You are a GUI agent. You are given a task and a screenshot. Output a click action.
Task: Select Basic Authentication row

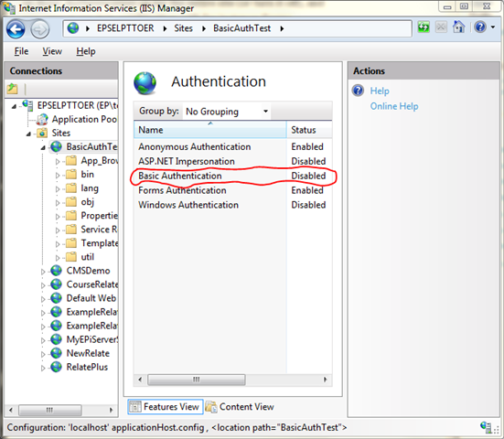233,176
